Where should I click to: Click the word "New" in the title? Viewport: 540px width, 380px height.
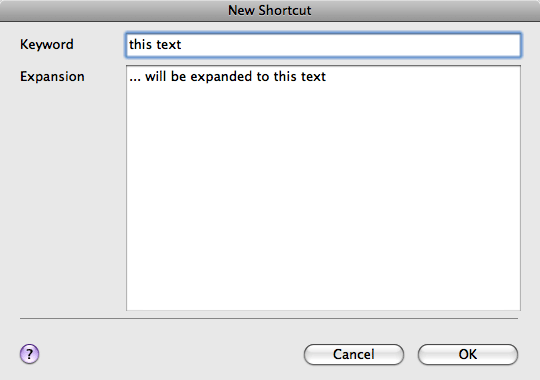pos(241,10)
